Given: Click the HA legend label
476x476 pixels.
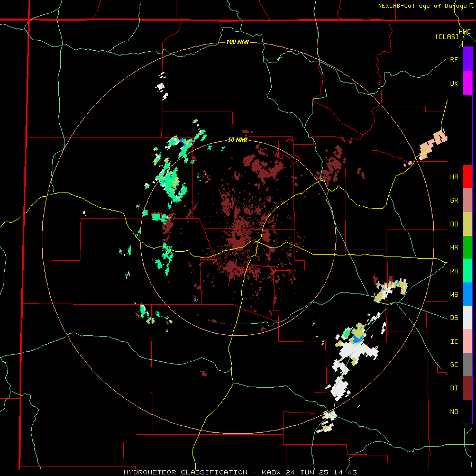Looking at the screenshot, I should pos(454,177).
